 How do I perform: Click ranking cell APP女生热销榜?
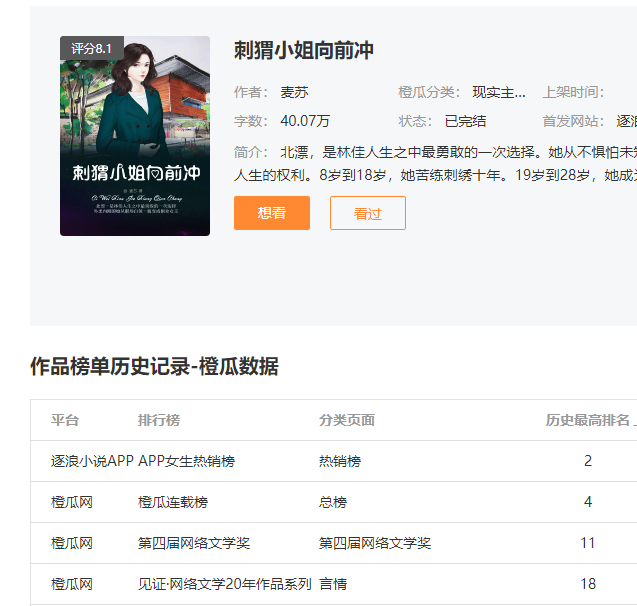point(186,461)
